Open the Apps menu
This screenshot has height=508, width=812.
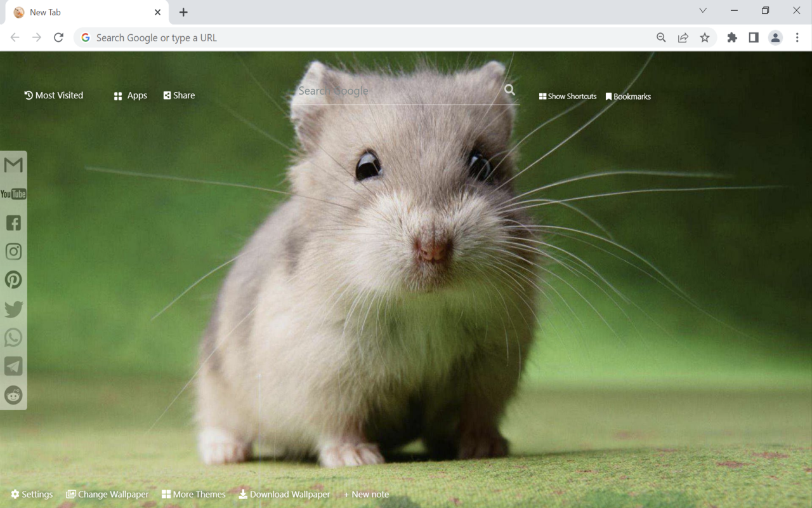[x=131, y=96]
